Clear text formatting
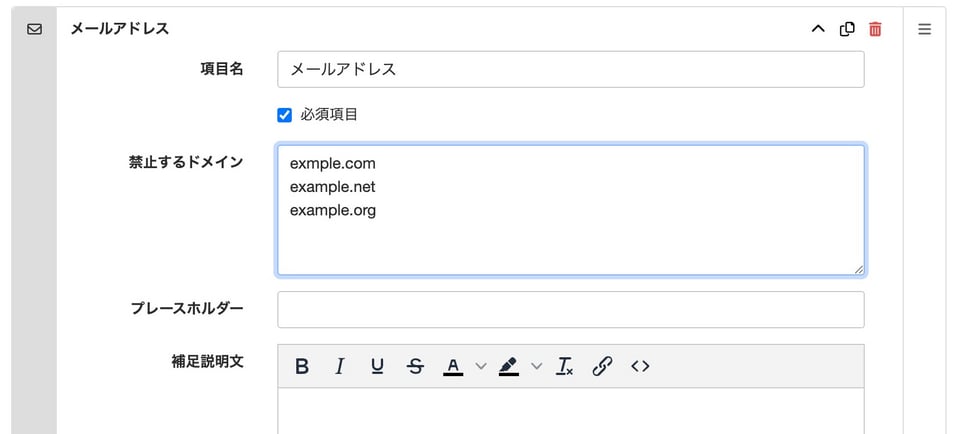This screenshot has height=434, width=960. point(565,366)
